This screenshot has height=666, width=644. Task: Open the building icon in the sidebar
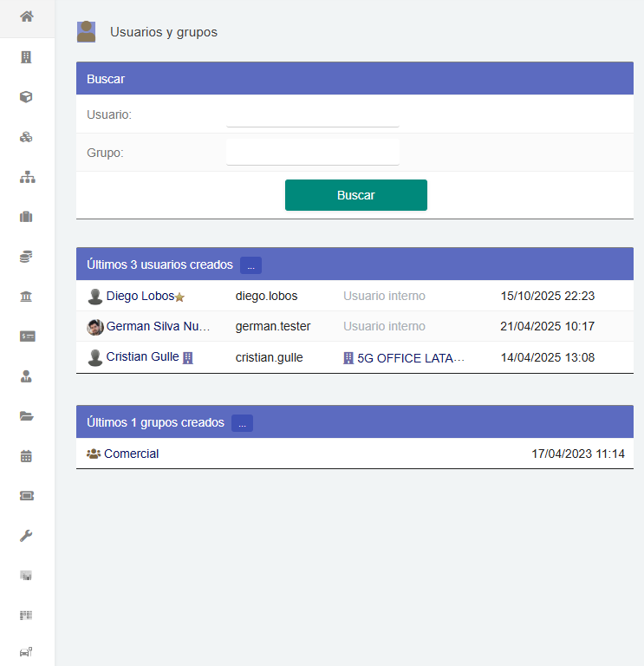click(x=26, y=57)
